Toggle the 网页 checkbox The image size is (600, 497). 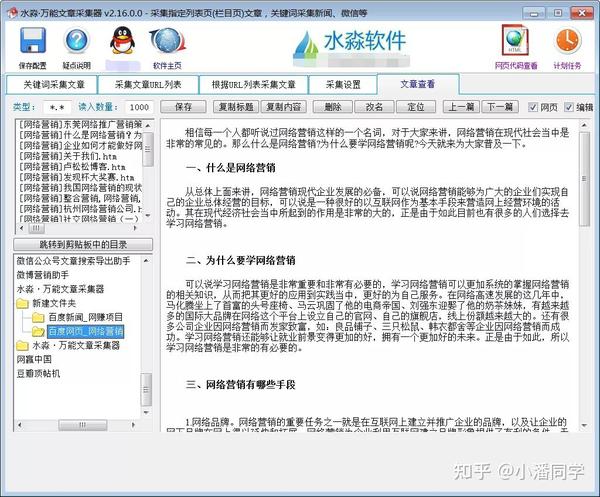coord(533,107)
